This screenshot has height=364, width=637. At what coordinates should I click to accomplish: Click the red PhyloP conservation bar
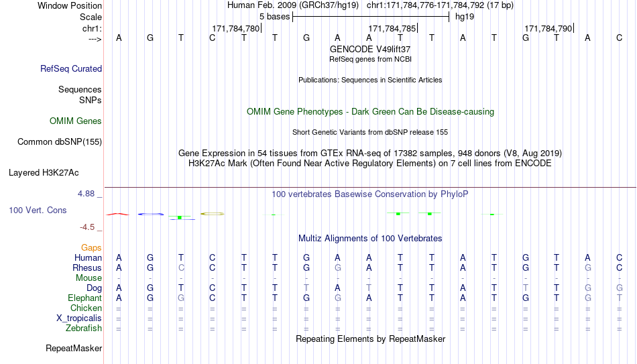pyautogui.click(x=117, y=214)
